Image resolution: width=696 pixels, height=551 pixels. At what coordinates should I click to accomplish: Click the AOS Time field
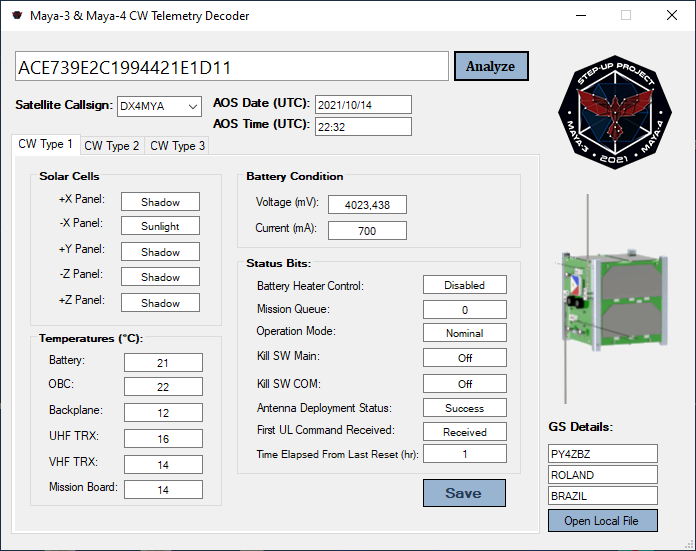[362, 126]
